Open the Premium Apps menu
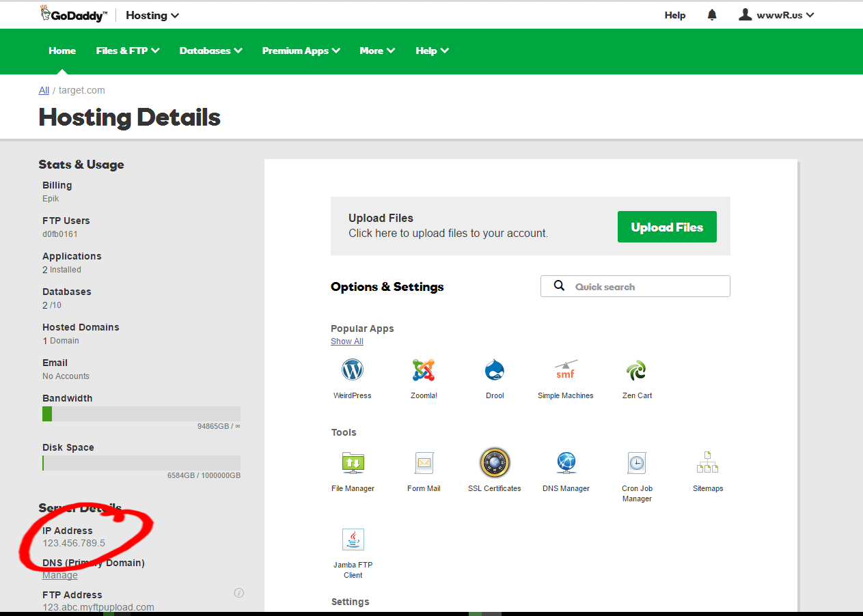Viewport: 863px width, 616px height. pos(301,51)
